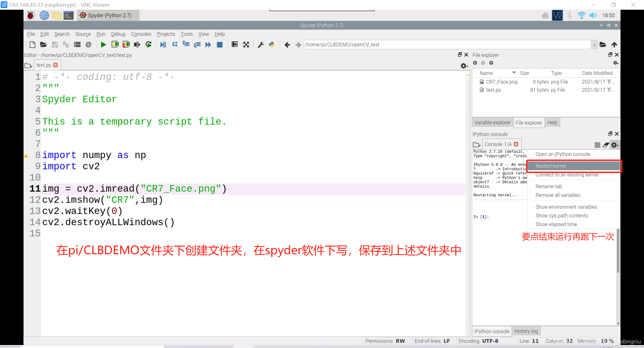Select Open an IPython console menu entry
Screen dimensions: 644x348
574,154
